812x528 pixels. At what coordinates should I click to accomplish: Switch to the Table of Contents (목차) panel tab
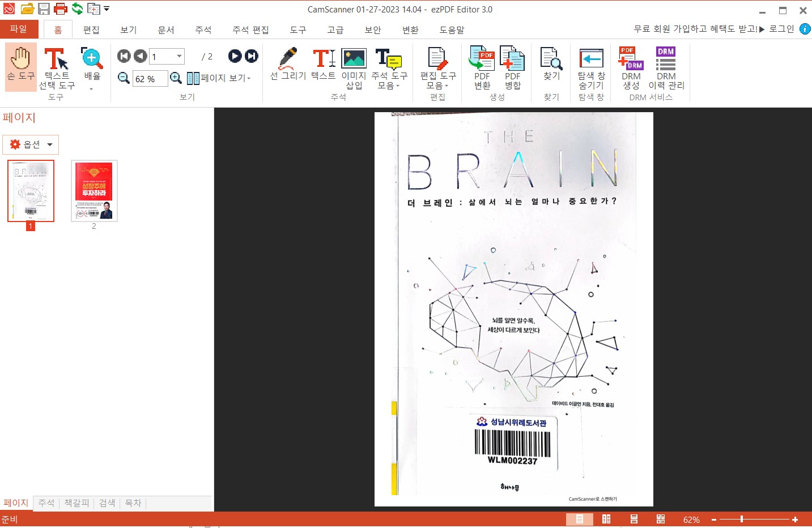tap(133, 503)
